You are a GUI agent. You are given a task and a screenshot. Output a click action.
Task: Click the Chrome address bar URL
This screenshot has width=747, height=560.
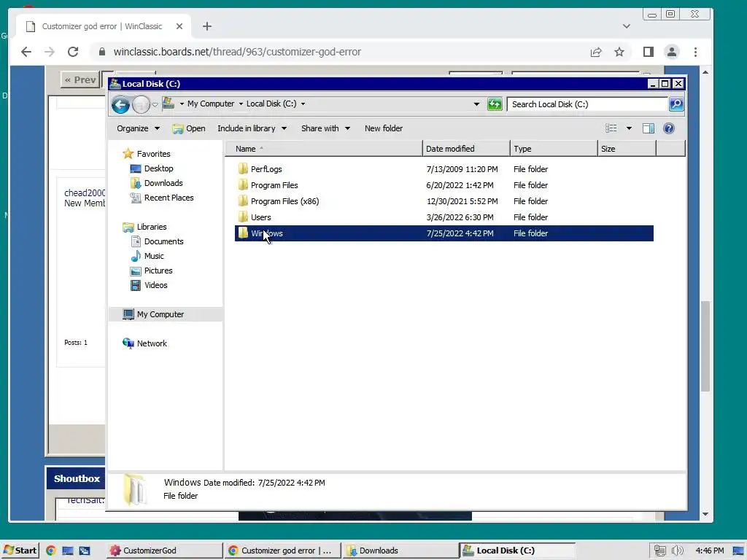pyautogui.click(x=237, y=52)
